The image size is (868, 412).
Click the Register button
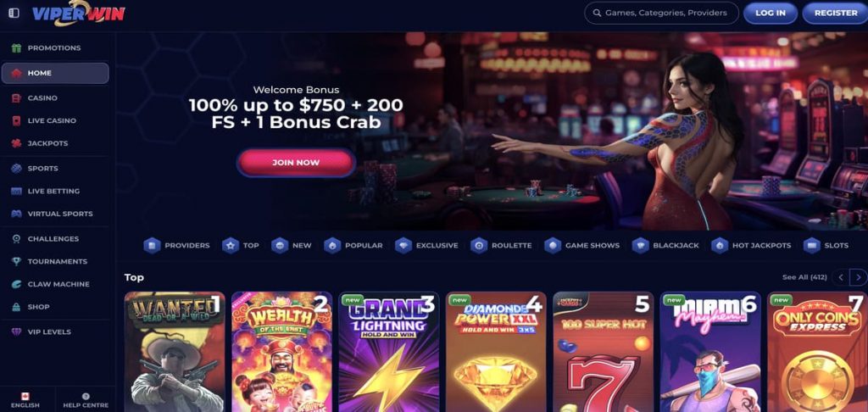(x=836, y=14)
